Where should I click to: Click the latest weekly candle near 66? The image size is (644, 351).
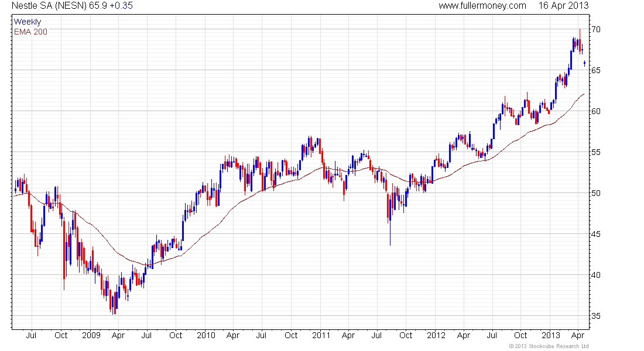[x=584, y=63]
